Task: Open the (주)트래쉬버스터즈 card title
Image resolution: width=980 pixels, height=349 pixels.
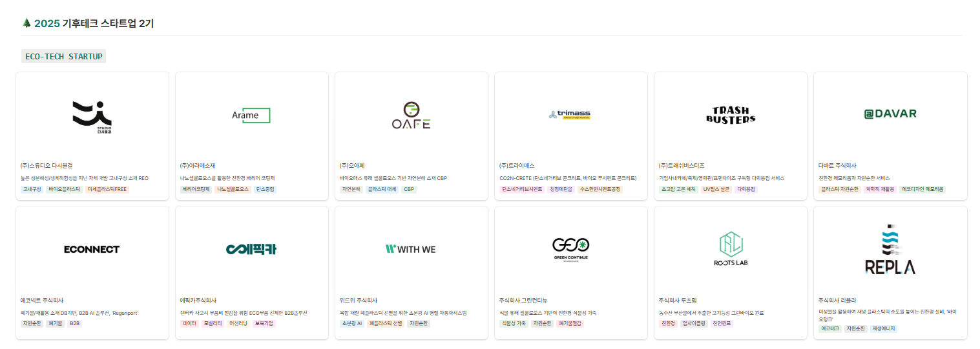Action: click(682, 166)
